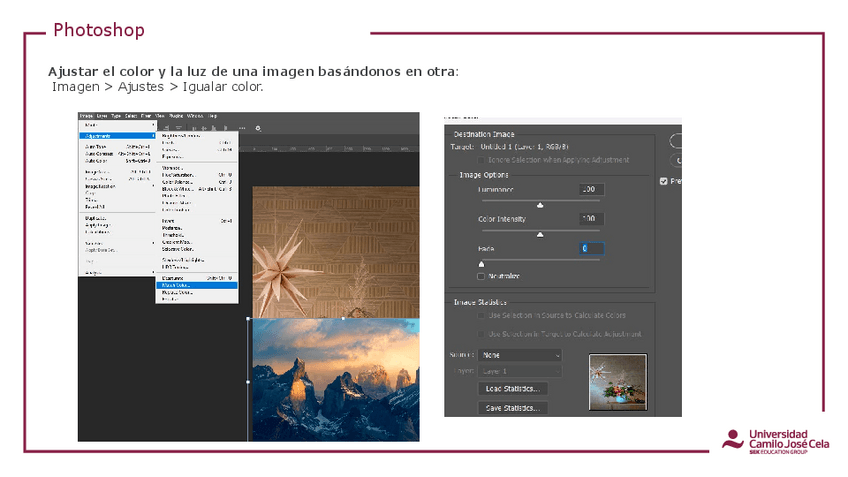
Task: Open the Image menu in menu bar
Action: tap(86, 116)
